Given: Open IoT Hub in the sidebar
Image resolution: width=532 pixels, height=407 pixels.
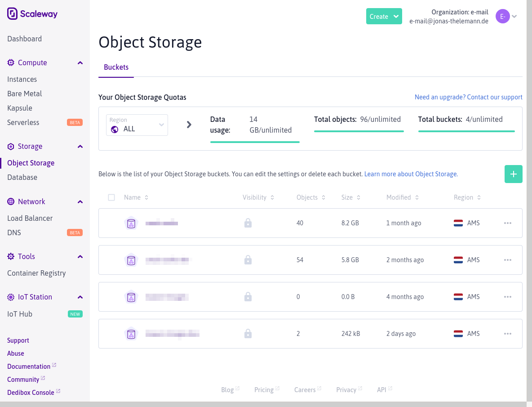Looking at the screenshot, I should click(x=20, y=314).
